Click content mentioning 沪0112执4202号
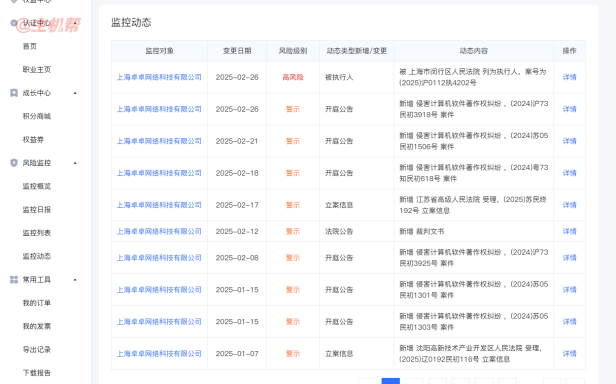The image size is (616, 384). point(473,77)
